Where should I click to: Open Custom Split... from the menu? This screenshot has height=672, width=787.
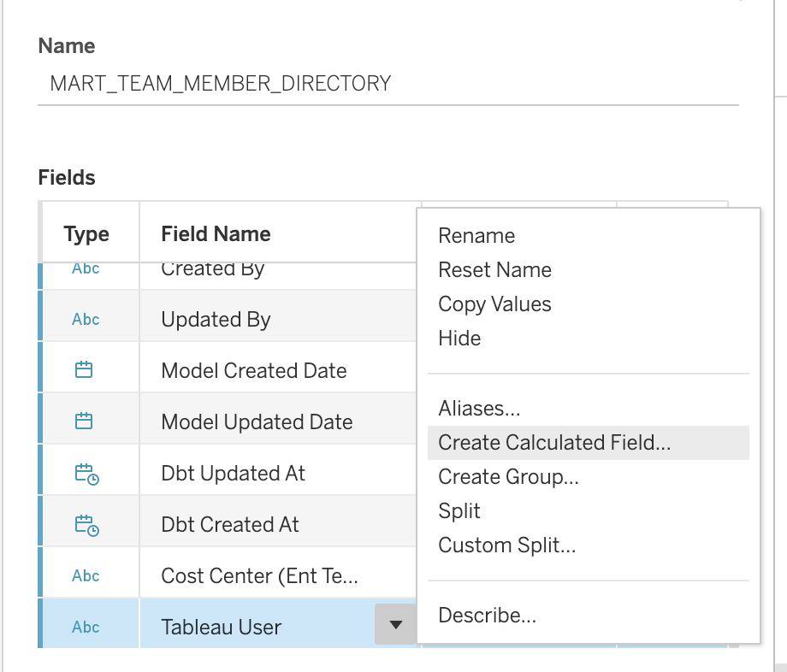(506, 545)
